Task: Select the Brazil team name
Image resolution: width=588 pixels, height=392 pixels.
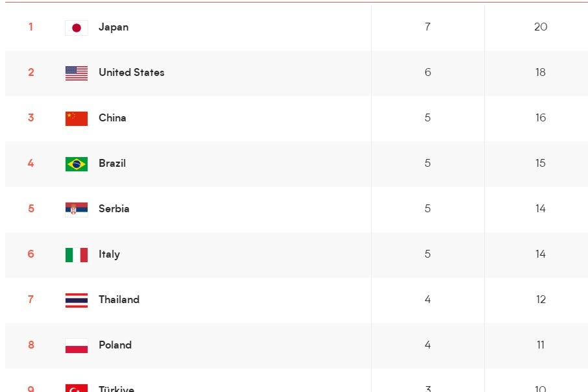Action: pos(112,163)
